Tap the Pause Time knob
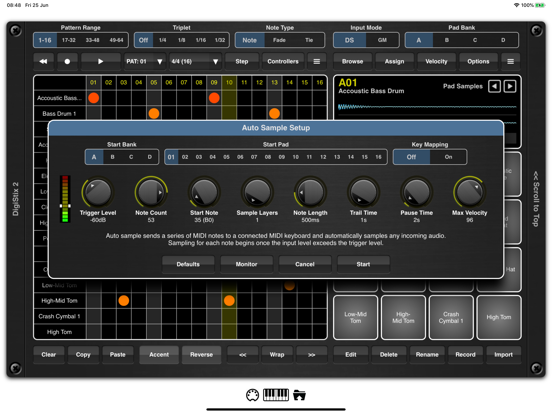 [x=416, y=192]
